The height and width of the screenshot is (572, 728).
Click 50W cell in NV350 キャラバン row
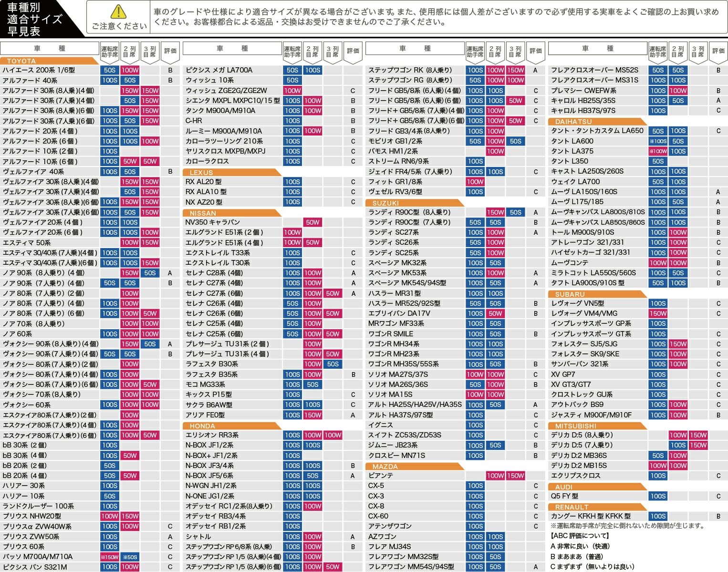(312, 222)
